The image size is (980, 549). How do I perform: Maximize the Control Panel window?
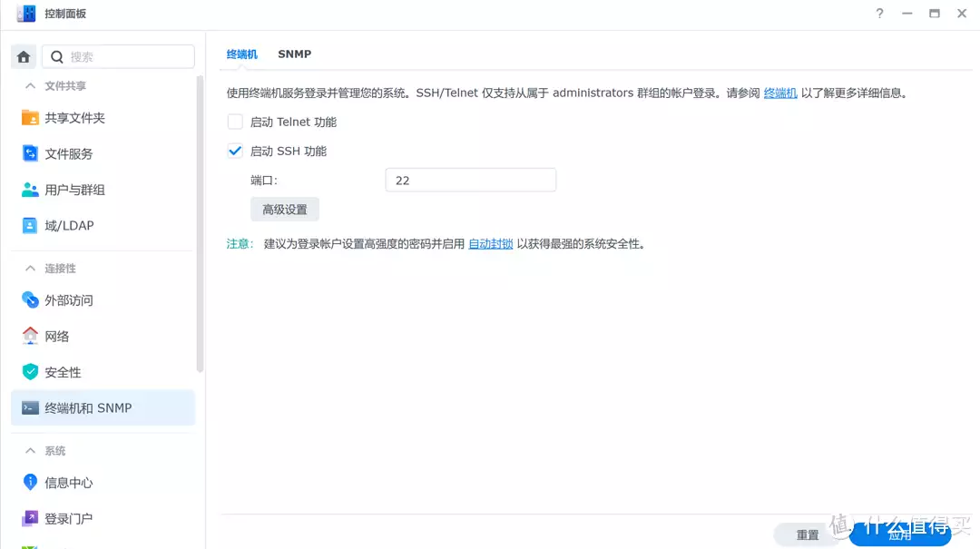click(x=935, y=13)
